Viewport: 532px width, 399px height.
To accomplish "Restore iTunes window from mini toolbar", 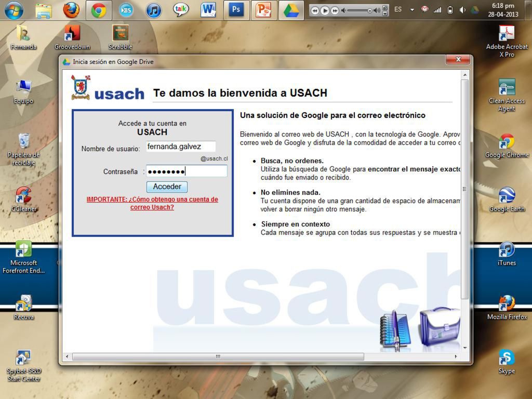I will click(x=385, y=8).
